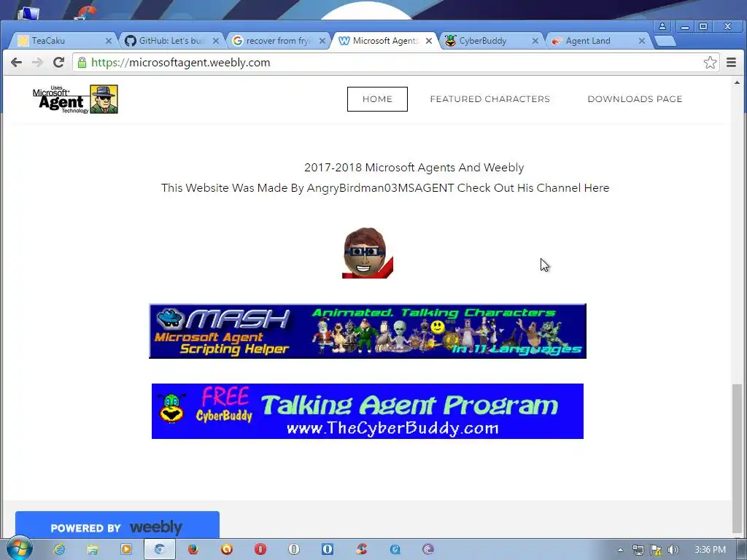Open the DOWNLOADS PAGE link
The image size is (747, 560).
click(x=635, y=99)
